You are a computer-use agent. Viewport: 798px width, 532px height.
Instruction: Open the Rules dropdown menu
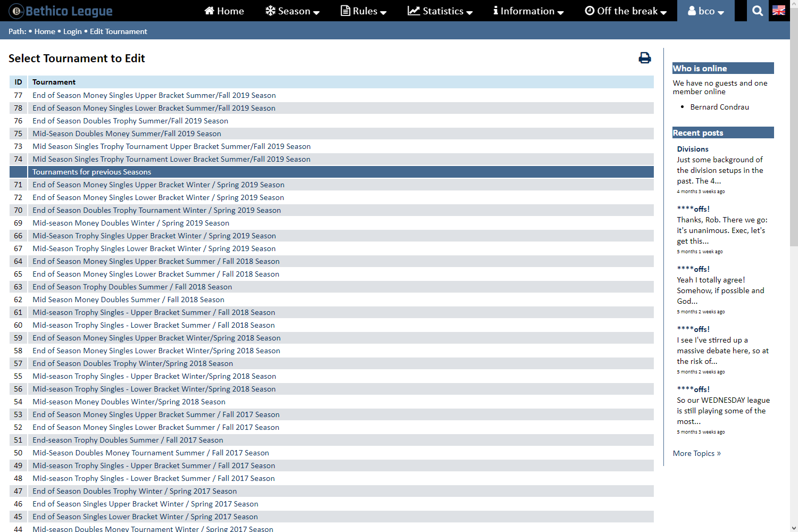363,11
